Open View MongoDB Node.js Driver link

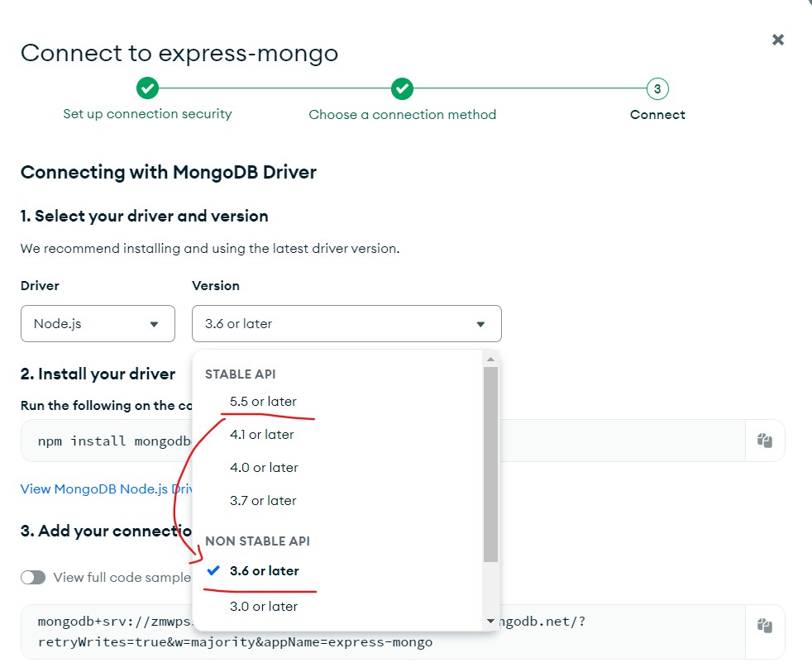click(106, 489)
